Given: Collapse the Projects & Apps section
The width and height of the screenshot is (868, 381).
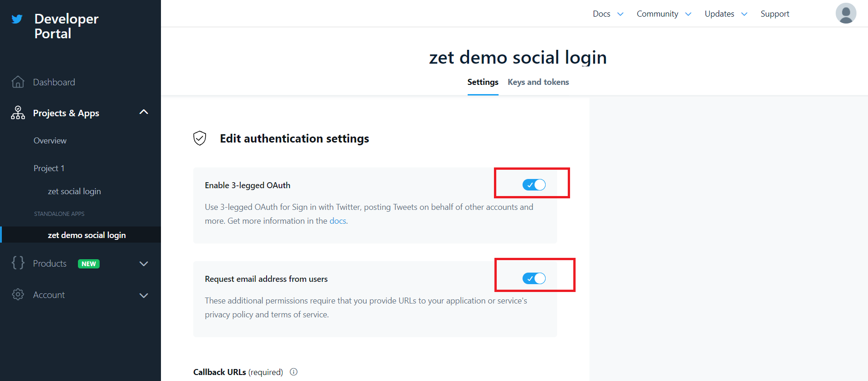Looking at the screenshot, I should pos(144,112).
